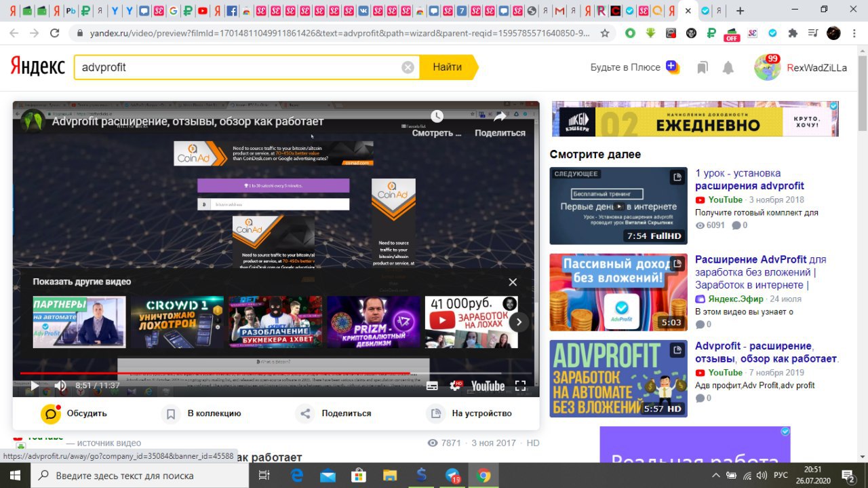Open the Chrome extensions puzzle icon

click(793, 33)
